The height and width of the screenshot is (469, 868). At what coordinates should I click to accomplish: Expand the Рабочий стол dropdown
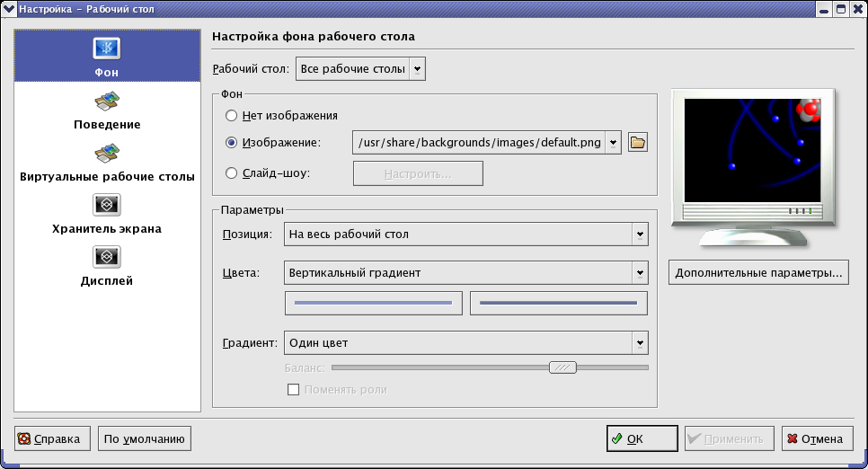click(x=360, y=69)
